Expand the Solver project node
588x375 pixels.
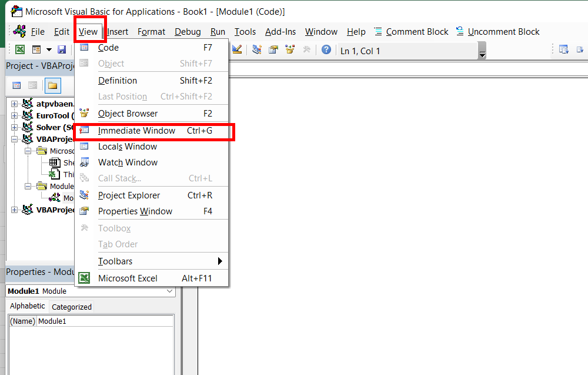(x=14, y=127)
